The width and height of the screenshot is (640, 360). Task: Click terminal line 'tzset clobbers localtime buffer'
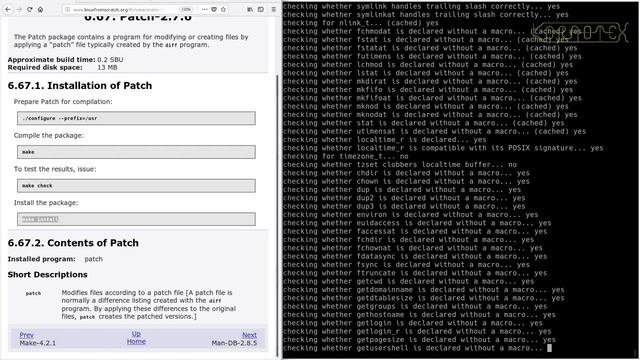pos(400,164)
